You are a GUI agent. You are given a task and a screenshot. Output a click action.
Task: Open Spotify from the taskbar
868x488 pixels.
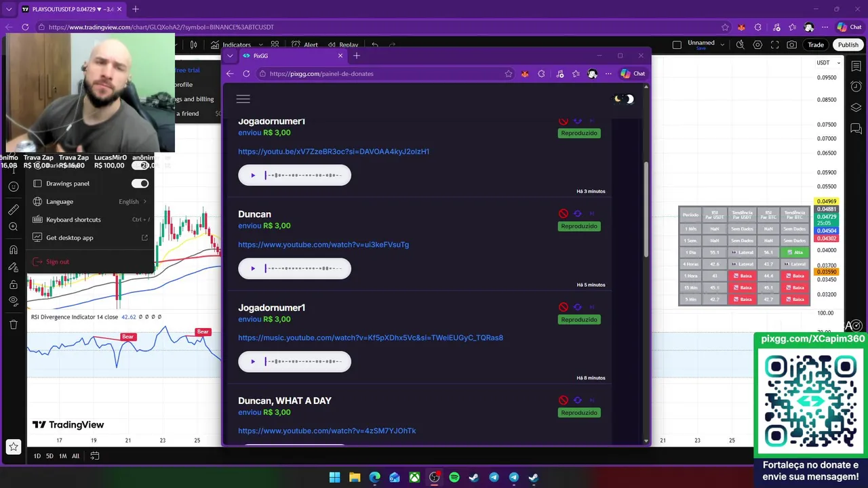click(454, 477)
